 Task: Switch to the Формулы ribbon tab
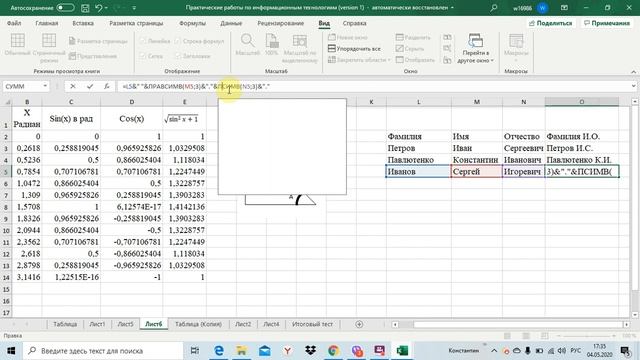click(192, 23)
